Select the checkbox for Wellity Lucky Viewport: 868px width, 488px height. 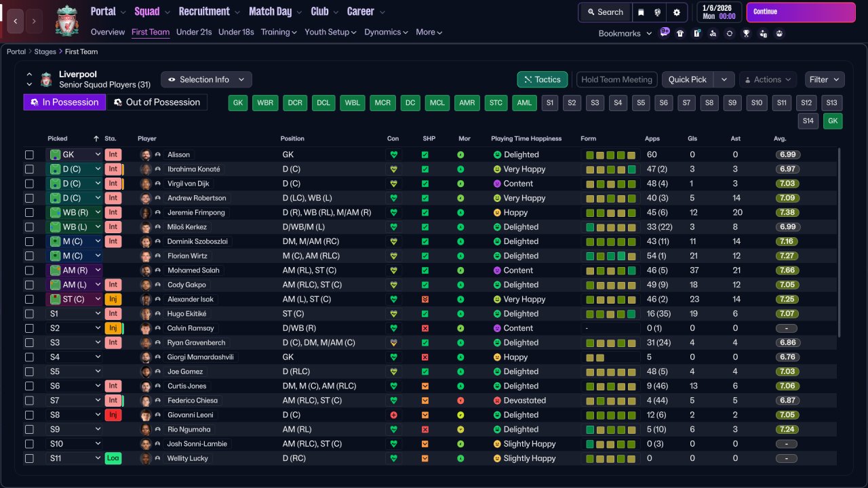tap(29, 458)
